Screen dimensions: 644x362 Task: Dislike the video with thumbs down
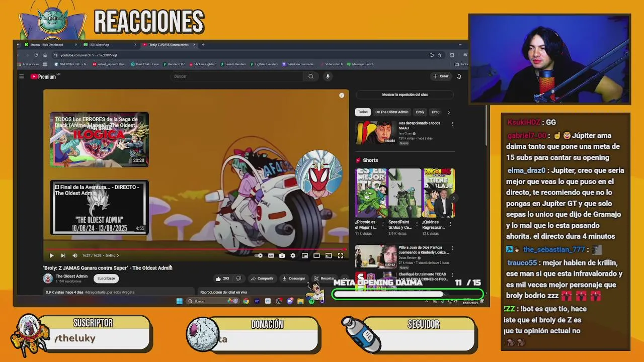coord(238,278)
